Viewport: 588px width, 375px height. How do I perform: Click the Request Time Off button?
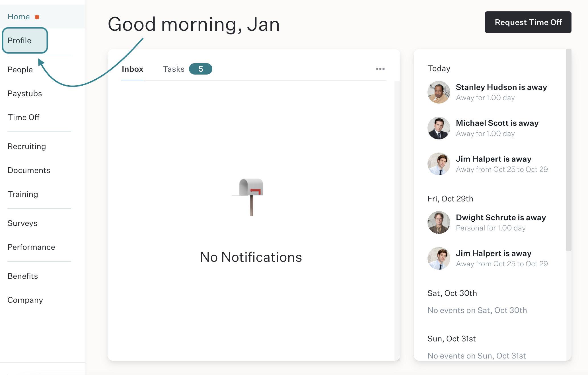528,22
